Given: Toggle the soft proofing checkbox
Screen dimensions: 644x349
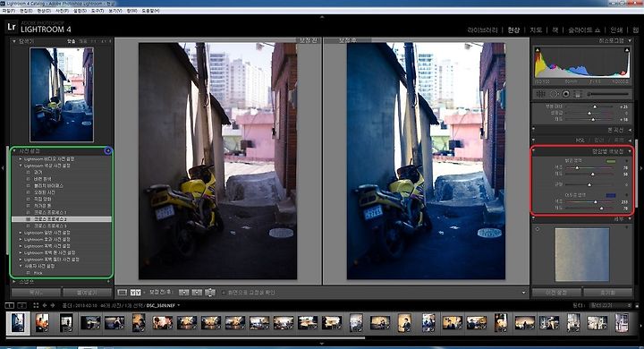Looking at the screenshot, I should click(x=224, y=293).
